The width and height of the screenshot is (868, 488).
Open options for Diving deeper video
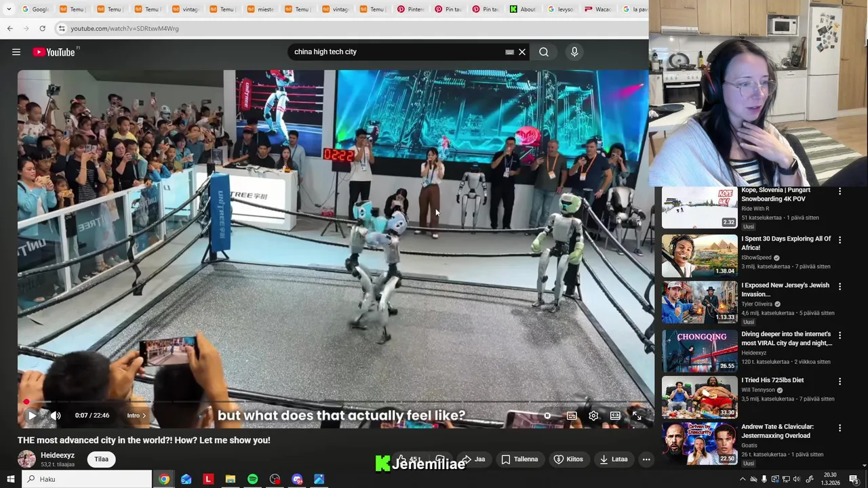(x=840, y=335)
